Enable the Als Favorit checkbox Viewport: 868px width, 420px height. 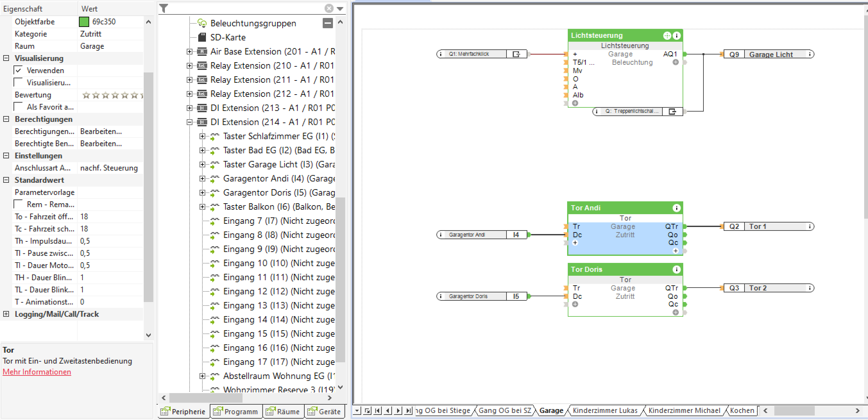[x=18, y=107]
